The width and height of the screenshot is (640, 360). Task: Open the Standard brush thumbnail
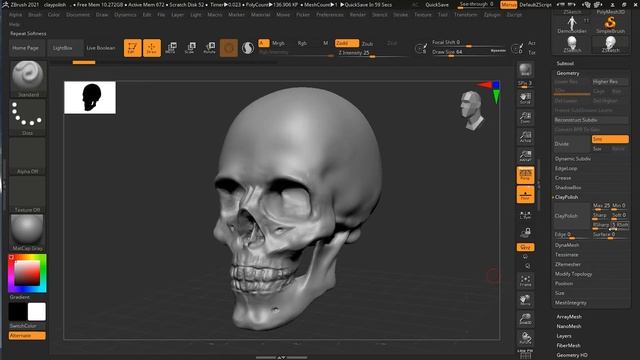pos(27,79)
